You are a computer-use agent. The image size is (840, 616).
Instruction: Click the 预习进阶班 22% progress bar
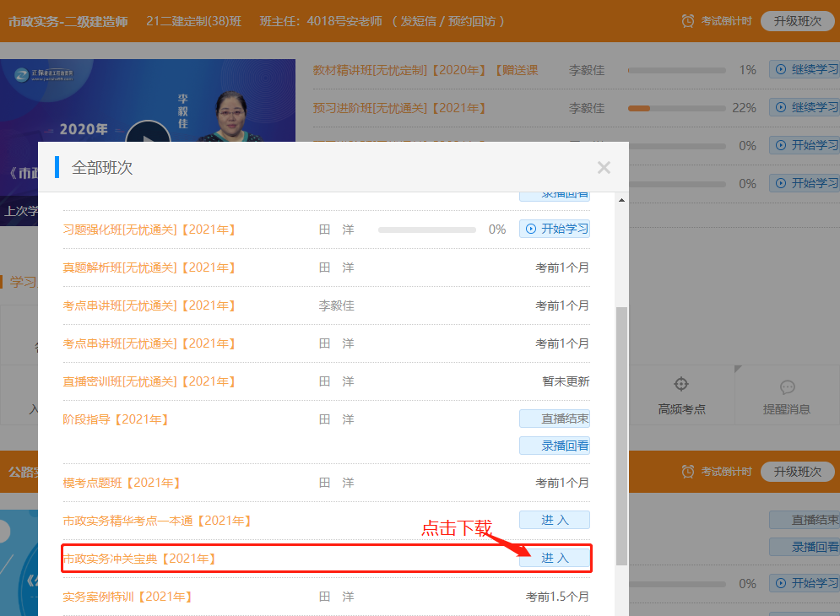676,108
